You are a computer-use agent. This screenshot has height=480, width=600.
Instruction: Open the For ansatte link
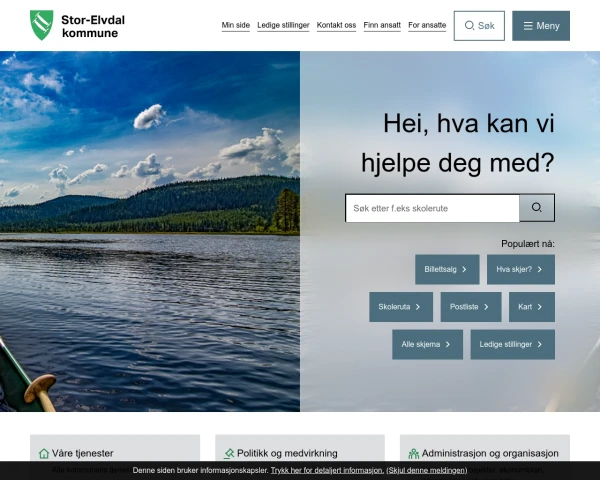pos(427,25)
